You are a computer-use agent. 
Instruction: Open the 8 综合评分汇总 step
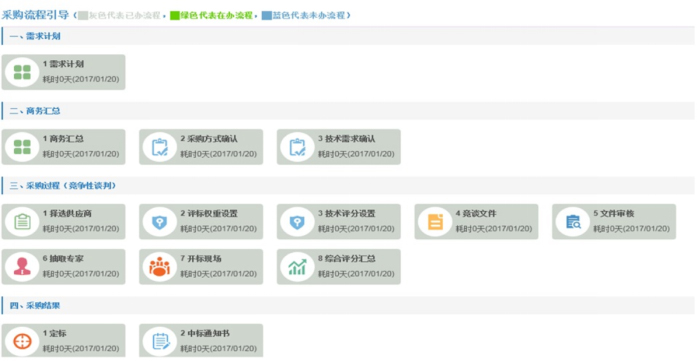click(x=339, y=267)
